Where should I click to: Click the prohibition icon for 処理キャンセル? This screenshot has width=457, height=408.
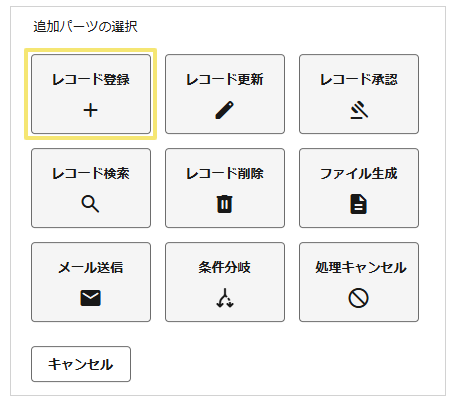[359, 298]
